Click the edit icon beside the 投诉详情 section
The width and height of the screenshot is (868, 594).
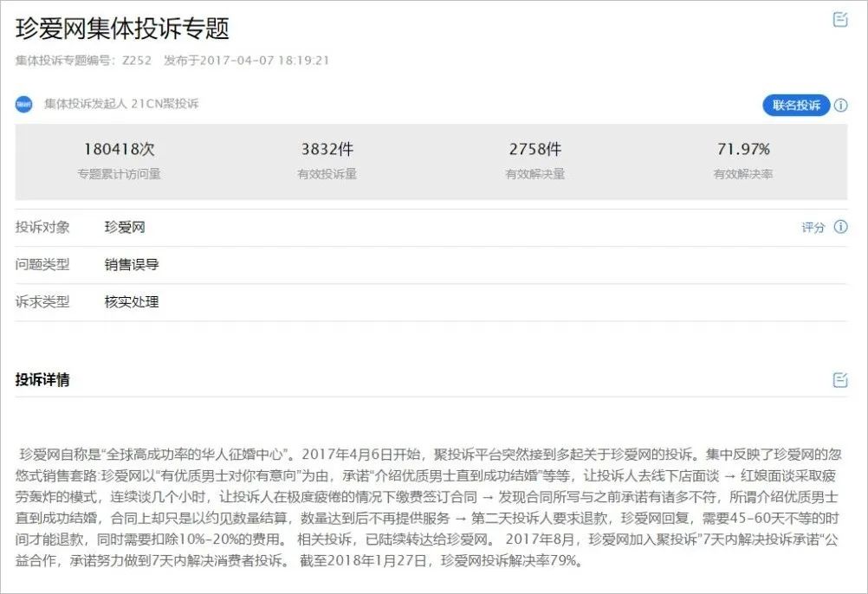[839, 379]
